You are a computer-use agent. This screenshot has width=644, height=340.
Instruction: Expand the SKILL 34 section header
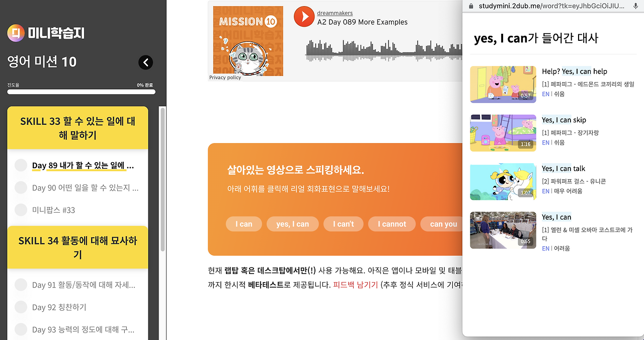click(x=78, y=247)
